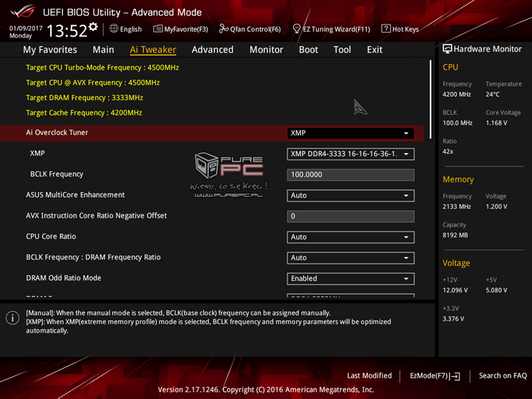Open the Monitor tab
Screen dimensions: 532x399
266,50
